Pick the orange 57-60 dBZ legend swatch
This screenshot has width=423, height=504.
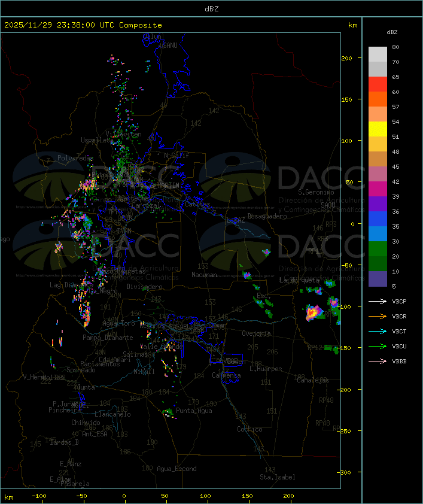378,99
